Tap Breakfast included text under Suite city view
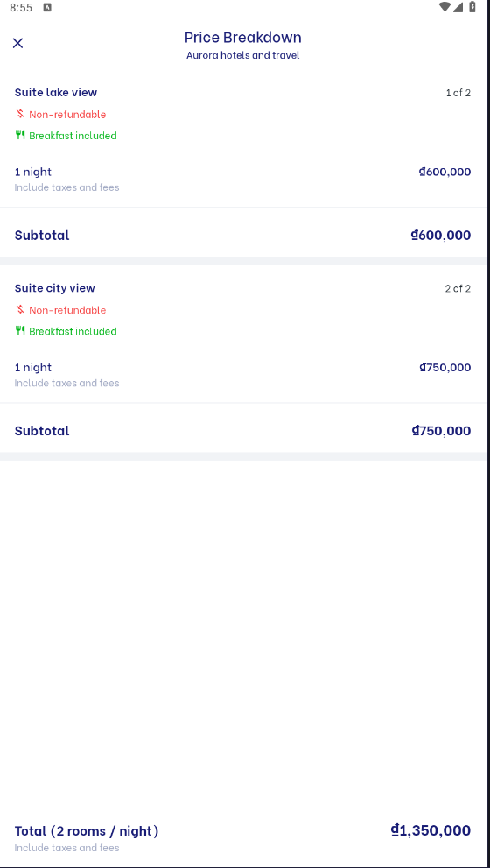The height and width of the screenshot is (868, 490). coord(73,331)
